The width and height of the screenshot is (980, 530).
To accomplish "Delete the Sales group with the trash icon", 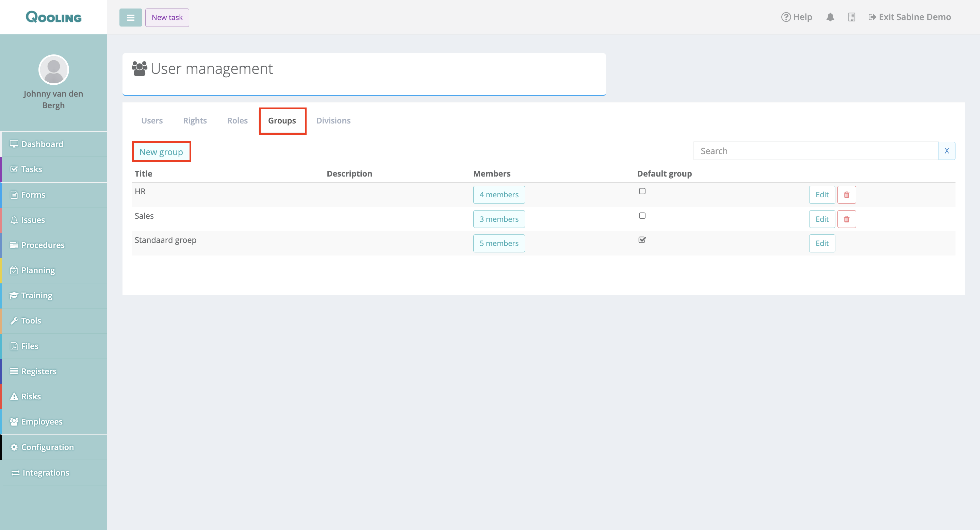I will 847,219.
